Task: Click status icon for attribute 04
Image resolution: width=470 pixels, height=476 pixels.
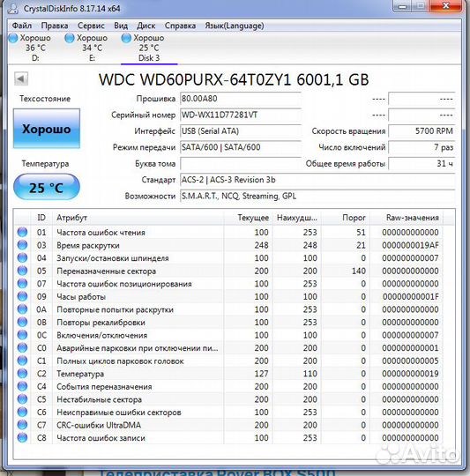Action: pos(22,257)
